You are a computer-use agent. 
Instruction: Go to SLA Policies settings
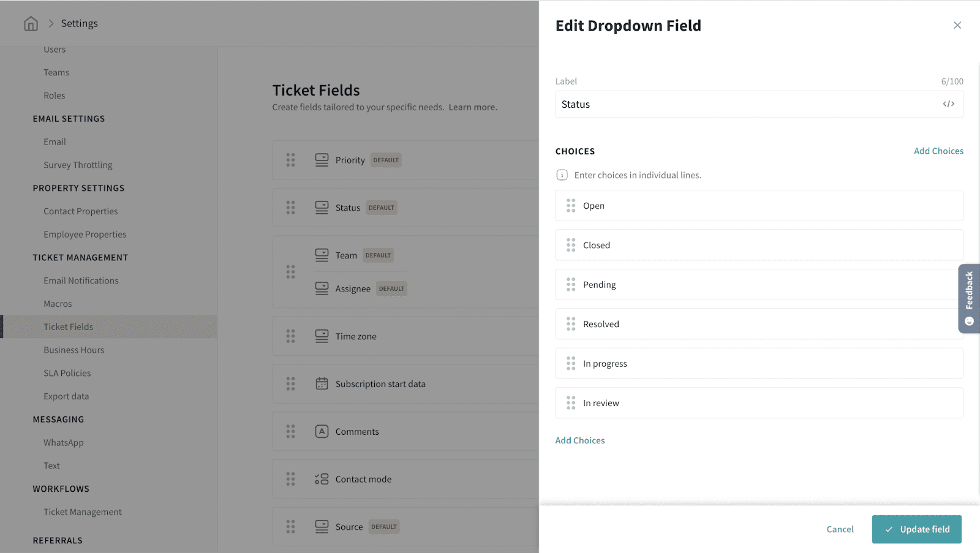[x=67, y=373]
